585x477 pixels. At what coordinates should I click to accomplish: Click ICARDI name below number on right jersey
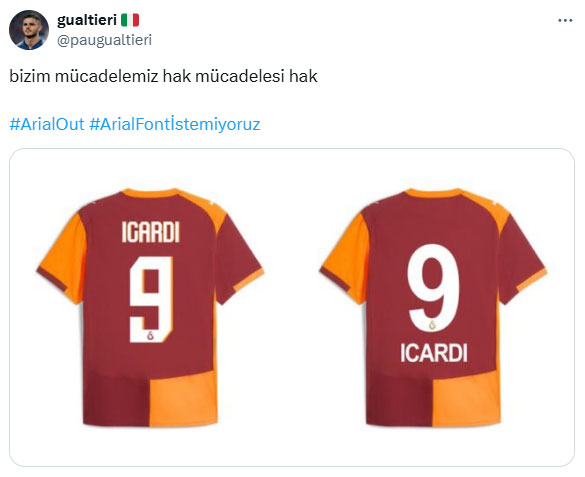434,353
